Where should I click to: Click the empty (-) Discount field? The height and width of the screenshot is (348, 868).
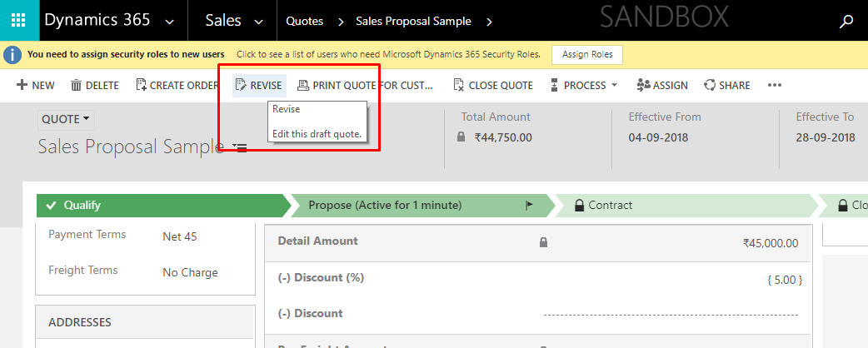tap(671, 314)
